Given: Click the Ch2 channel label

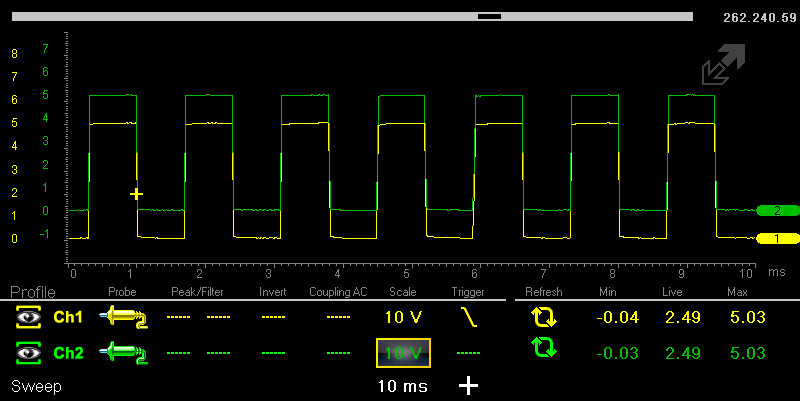Looking at the screenshot, I should (x=68, y=352).
